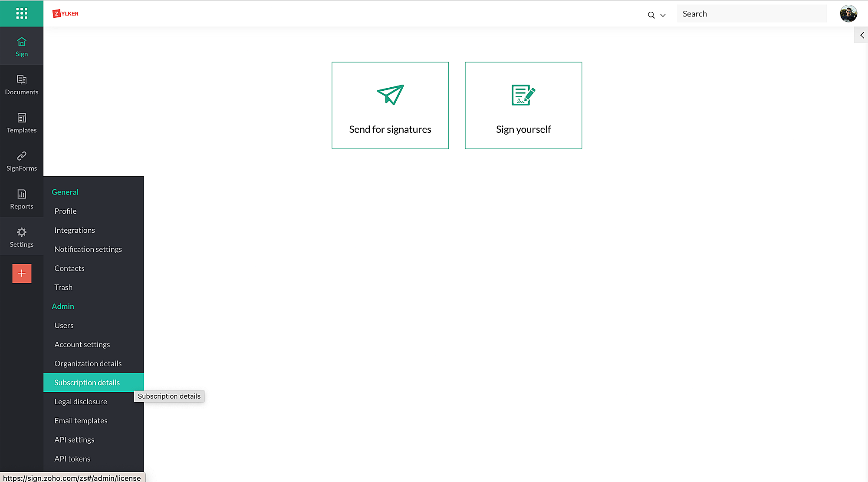This screenshot has width=868, height=482.
Task: Click into the Search input field
Action: tap(752, 14)
